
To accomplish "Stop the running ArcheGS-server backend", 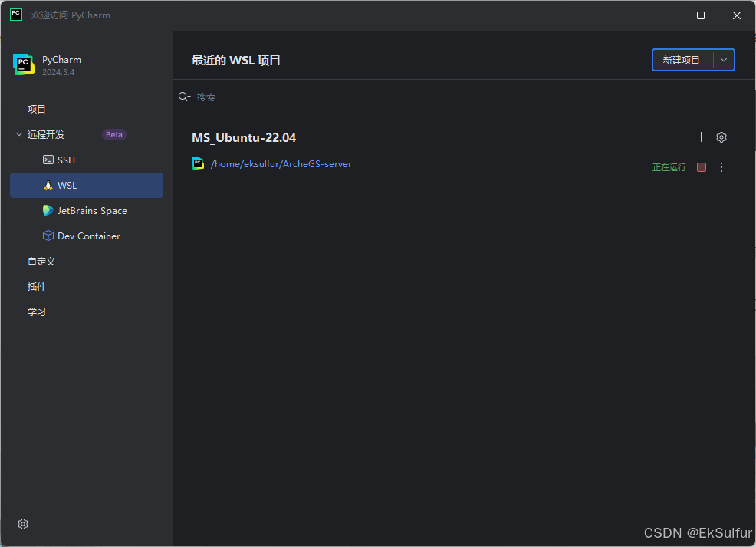I will click(702, 167).
